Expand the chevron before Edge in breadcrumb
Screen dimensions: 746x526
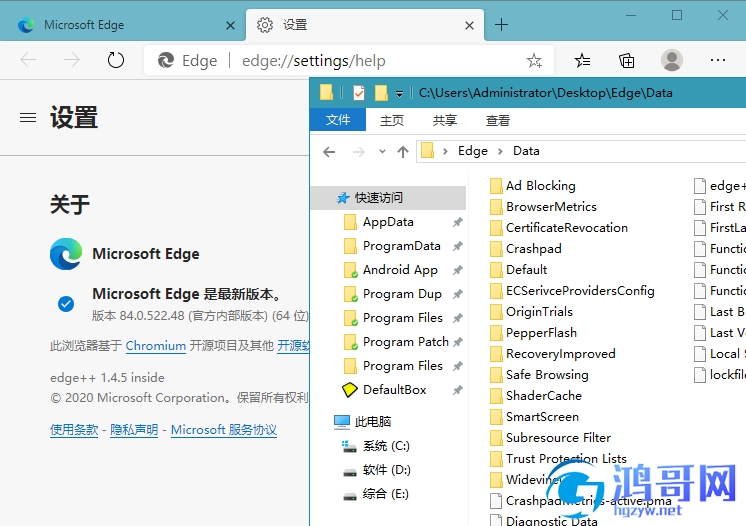click(x=445, y=151)
